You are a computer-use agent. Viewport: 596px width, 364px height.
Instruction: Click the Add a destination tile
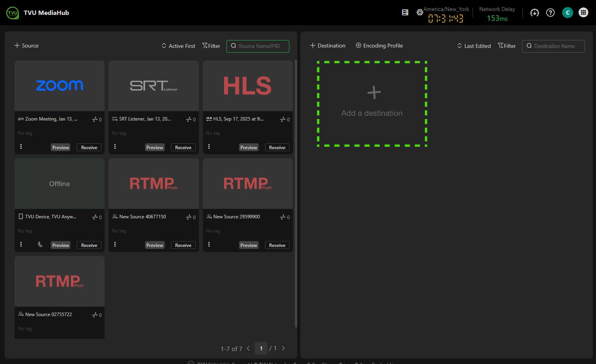coord(372,104)
